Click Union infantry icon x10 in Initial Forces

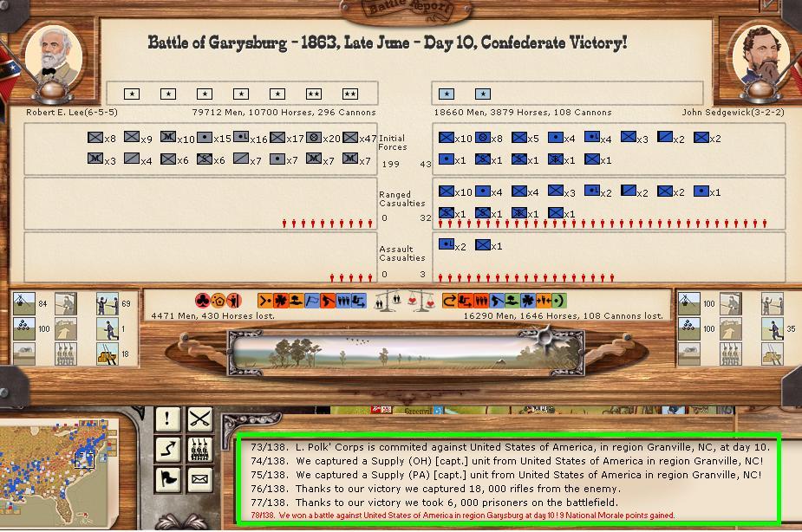447,138
